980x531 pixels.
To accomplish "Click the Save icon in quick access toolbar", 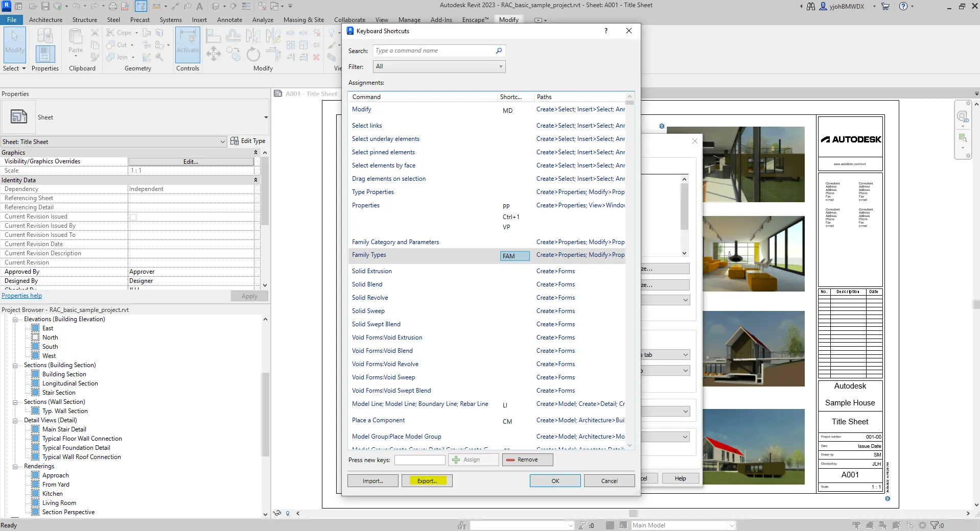I will 45,6.
